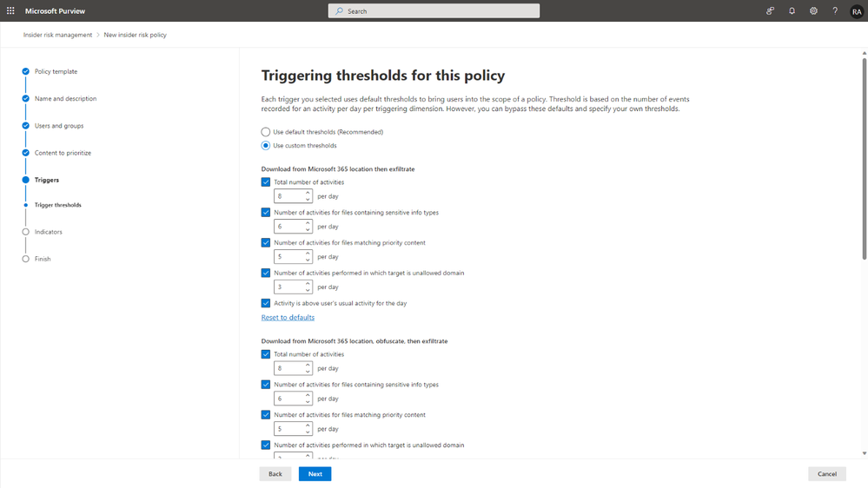Click the first section's total activities field showing 8
Screen dimensions: 868x488
[x=293, y=196]
